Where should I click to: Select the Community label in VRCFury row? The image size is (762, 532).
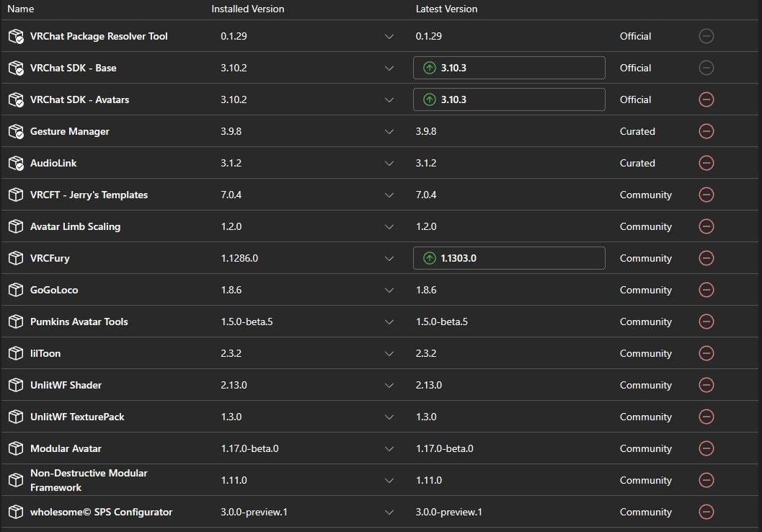pyautogui.click(x=645, y=258)
